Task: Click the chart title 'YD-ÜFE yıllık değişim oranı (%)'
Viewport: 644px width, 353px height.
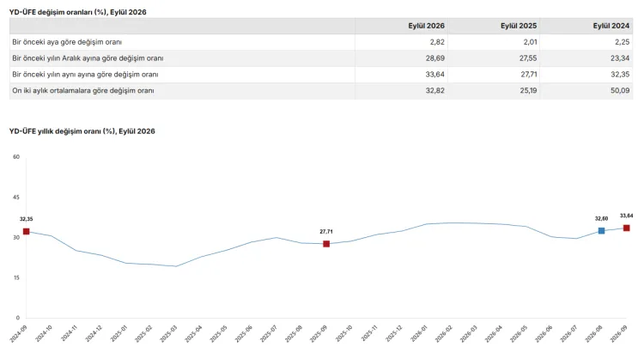Action: click(62, 131)
